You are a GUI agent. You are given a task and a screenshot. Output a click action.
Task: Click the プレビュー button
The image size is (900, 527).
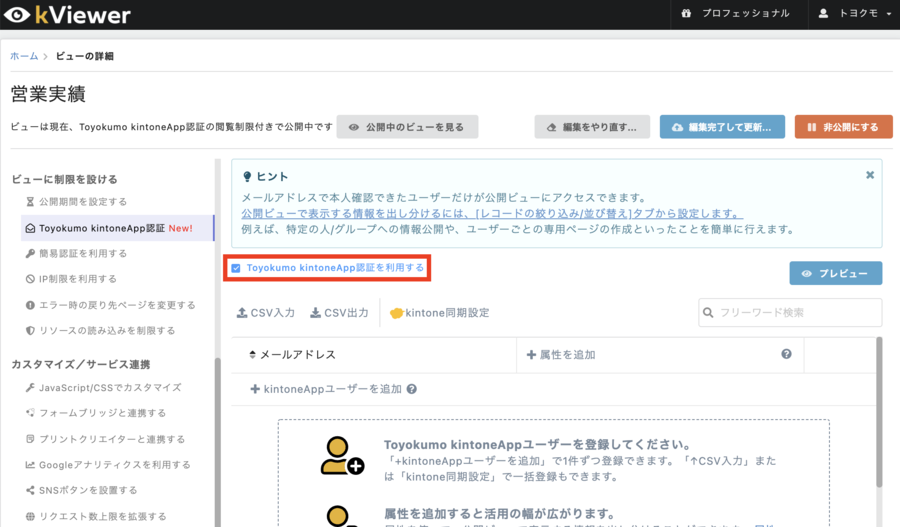pos(836,273)
